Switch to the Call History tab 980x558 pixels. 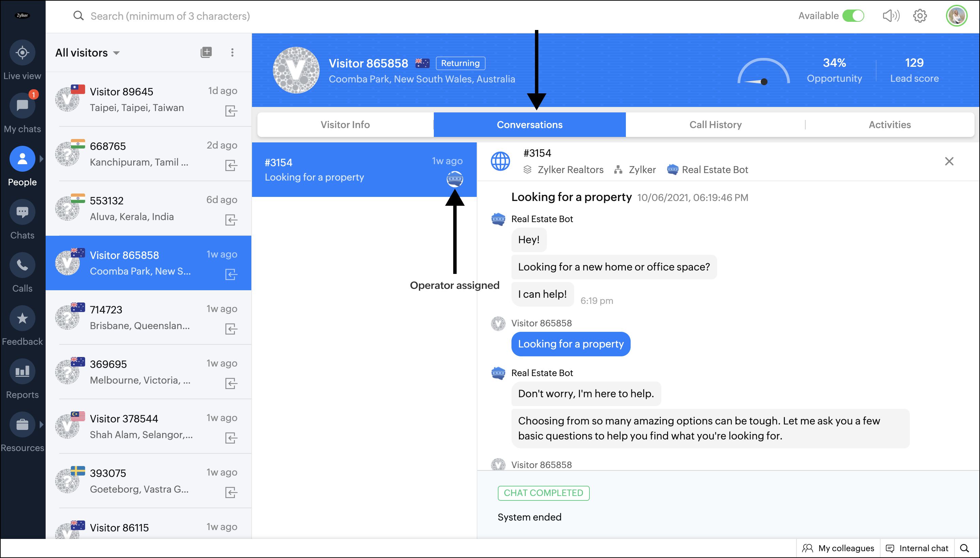click(x=715, y=125)
